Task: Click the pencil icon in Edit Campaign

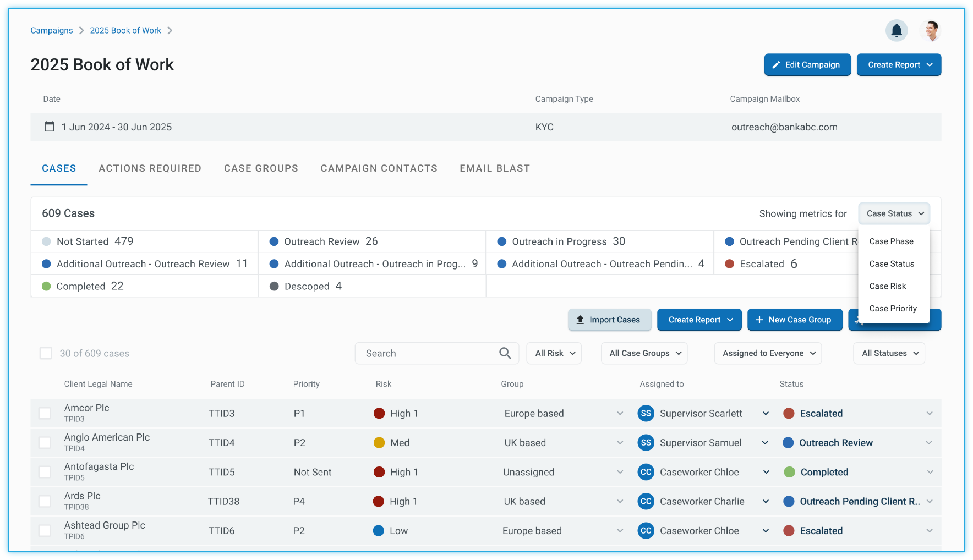Action: (x=776, y=65)
